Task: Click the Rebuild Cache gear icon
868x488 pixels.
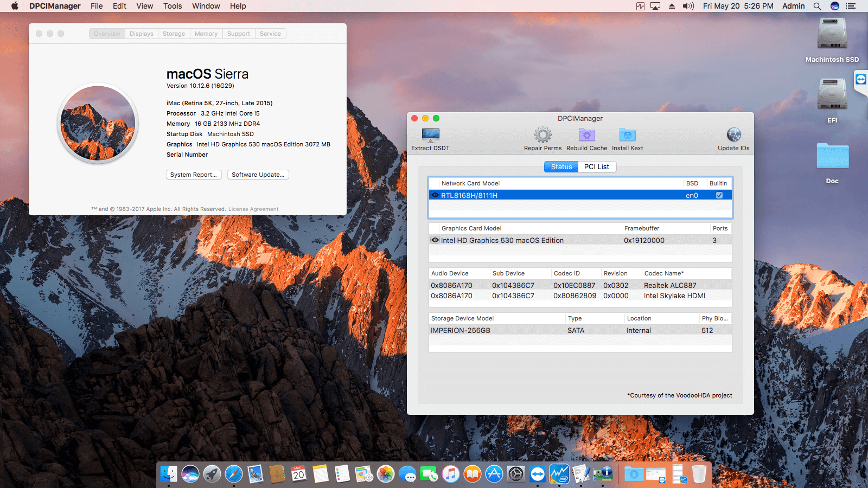Action: point(587,136)
